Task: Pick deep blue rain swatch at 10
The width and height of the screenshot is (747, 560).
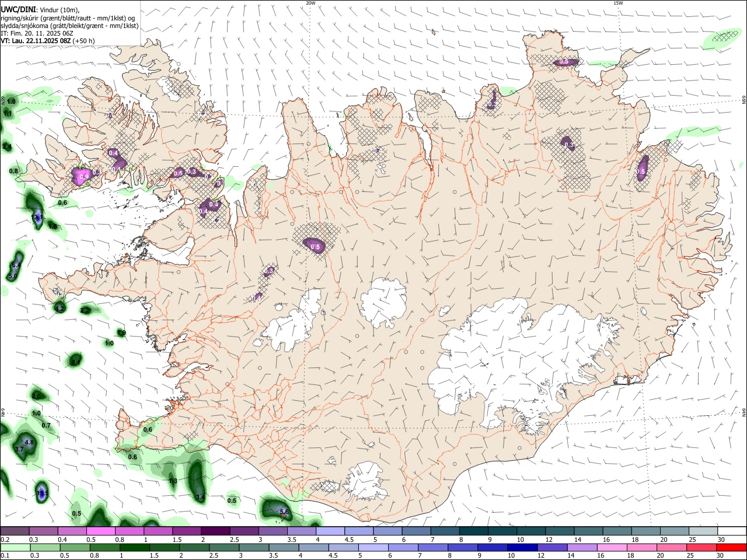Action: (521, 547)
